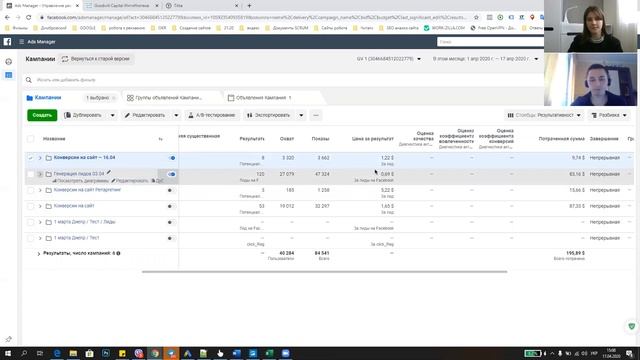Pin the left sidebar with pushpin icon
Image resolution: width=640 pixels, height=360 pixels.
coord(8,339)
